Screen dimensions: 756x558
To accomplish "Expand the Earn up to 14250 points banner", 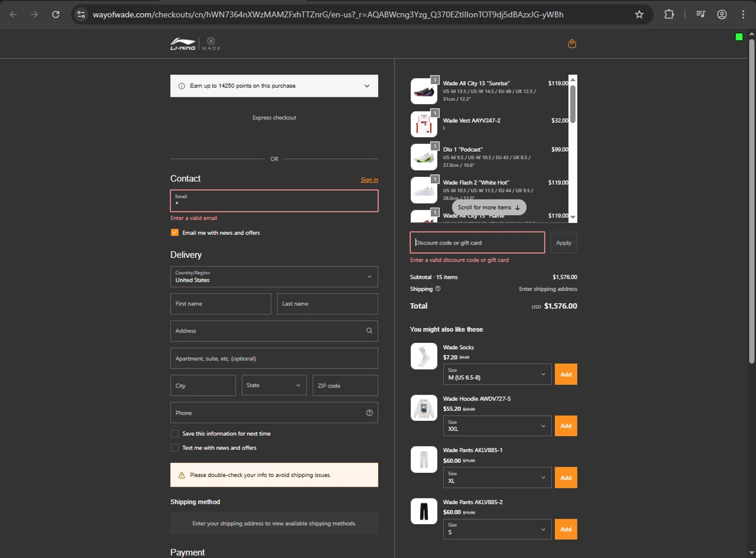I will (274, 86).
